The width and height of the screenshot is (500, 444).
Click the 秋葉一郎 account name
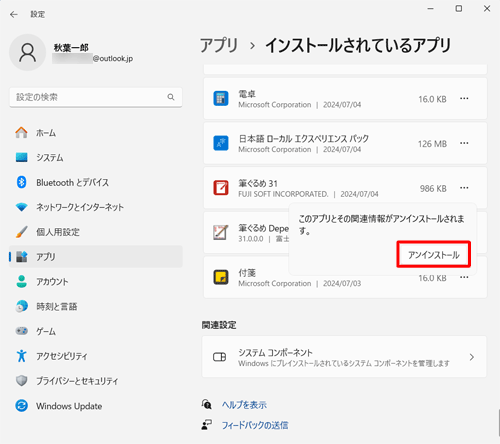point(71,47)
